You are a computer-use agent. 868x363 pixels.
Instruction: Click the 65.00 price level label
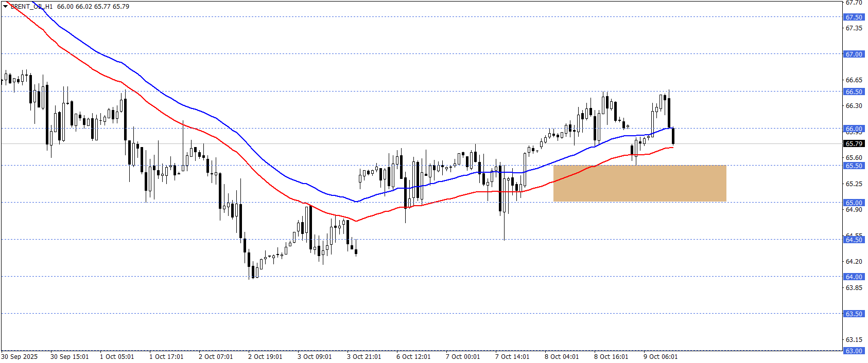854,203
